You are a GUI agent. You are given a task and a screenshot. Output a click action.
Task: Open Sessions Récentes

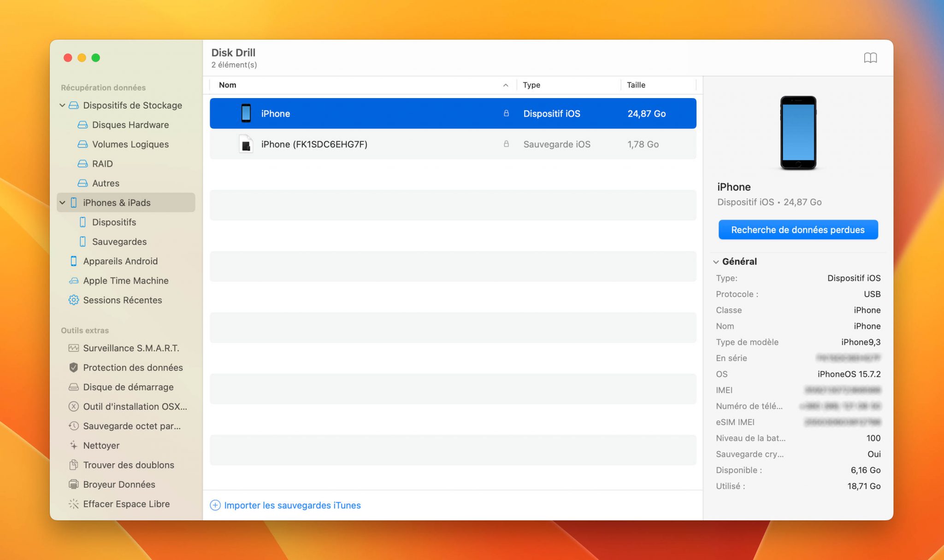123,300
